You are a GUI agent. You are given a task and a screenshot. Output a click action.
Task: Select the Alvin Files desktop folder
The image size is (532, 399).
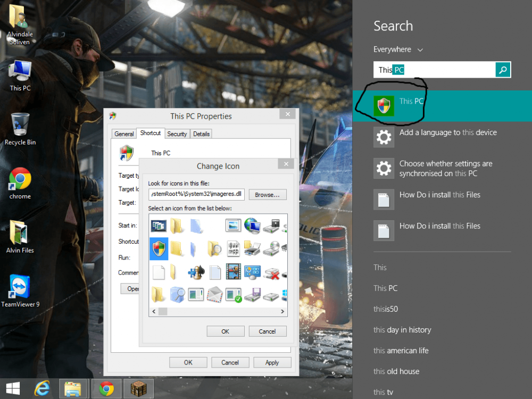pos(20,237)
